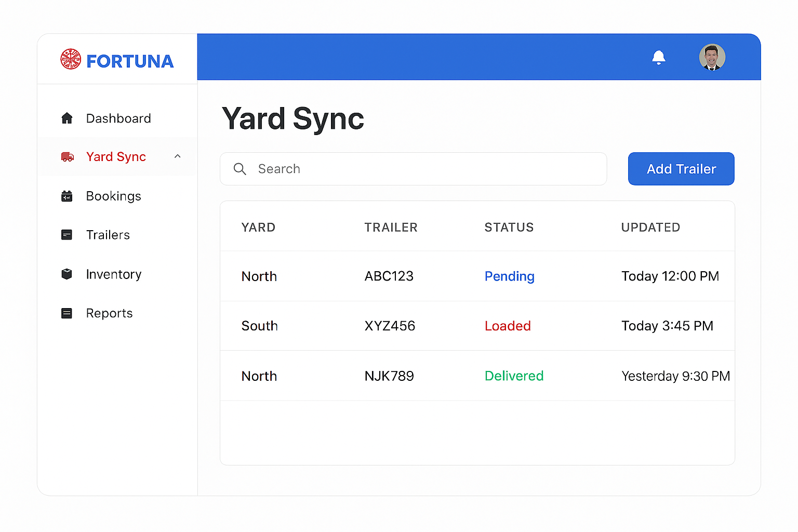Click the Pending status for ABC123
The image size is (798, 532).
509,276
